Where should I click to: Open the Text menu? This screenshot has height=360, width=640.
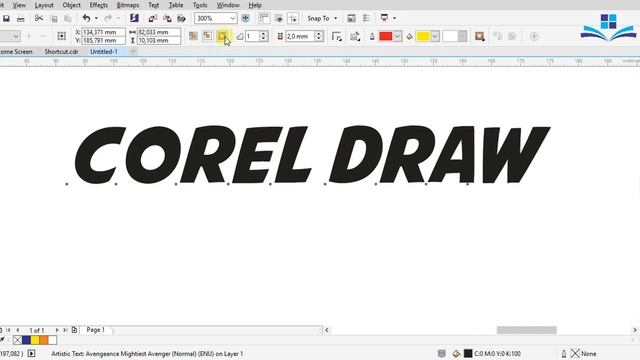[153, 5]
